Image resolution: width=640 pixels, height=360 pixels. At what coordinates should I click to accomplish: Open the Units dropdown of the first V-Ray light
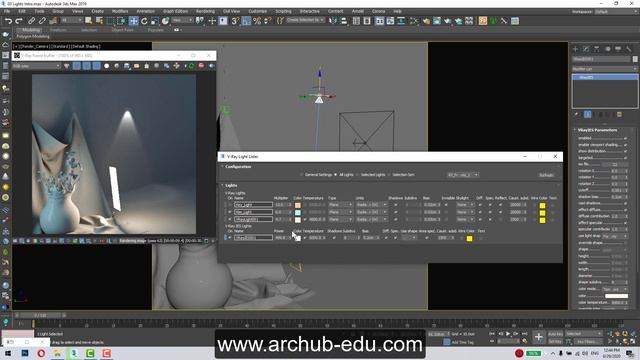tap(371, 205)
